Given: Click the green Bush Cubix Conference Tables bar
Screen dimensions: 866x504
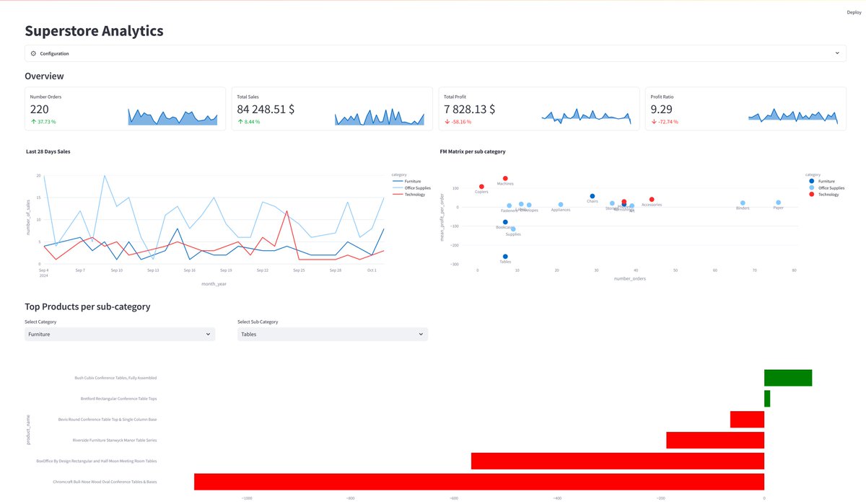Looking at the screenshot, I should 788,377.
